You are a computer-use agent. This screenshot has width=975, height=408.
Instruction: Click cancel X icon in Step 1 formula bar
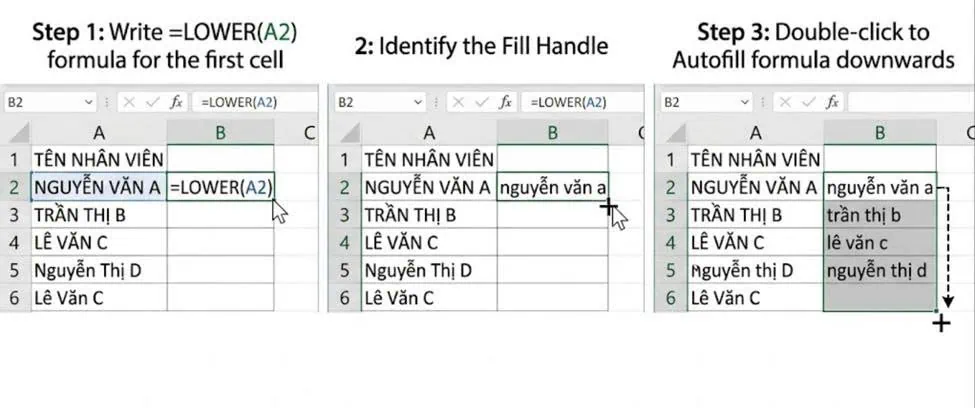click(x=129, y=103)
